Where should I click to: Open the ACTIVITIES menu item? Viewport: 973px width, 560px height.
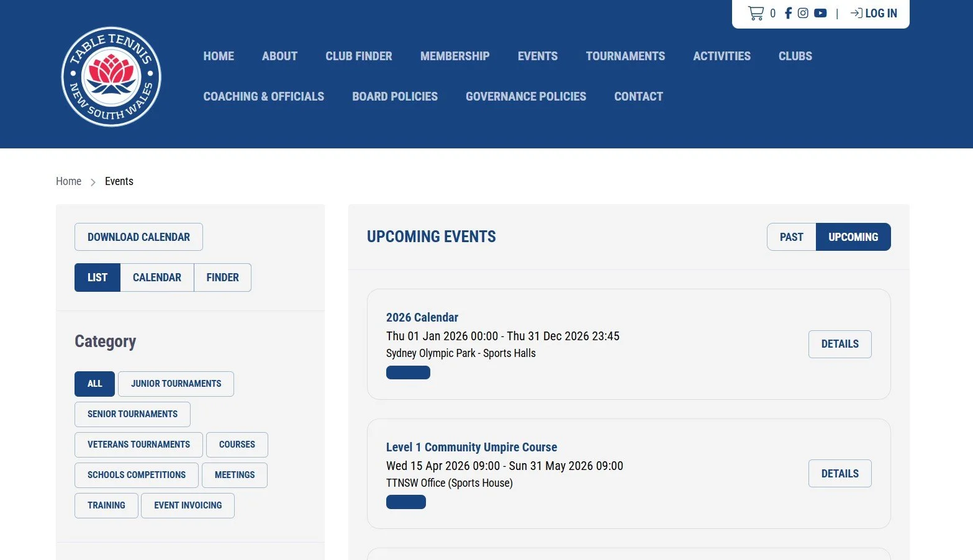tap(722, 56)
